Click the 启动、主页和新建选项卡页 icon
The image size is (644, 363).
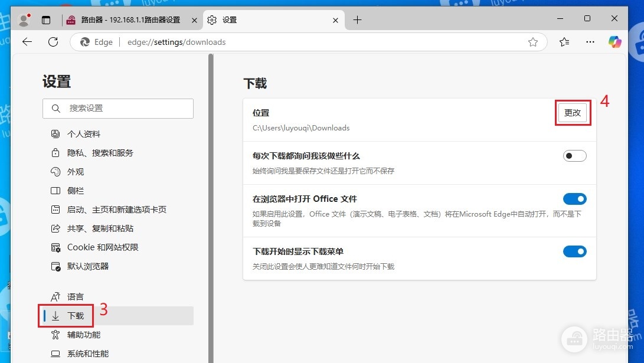55,210
